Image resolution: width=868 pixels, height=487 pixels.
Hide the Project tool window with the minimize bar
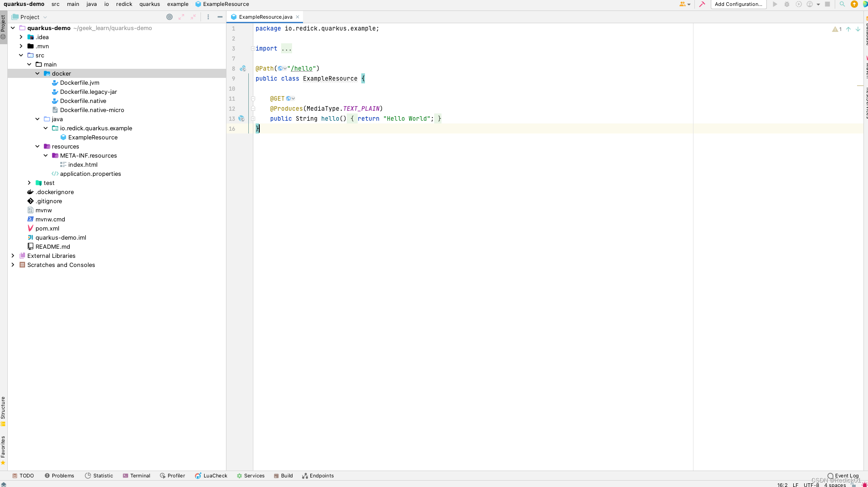pos(220,17)
